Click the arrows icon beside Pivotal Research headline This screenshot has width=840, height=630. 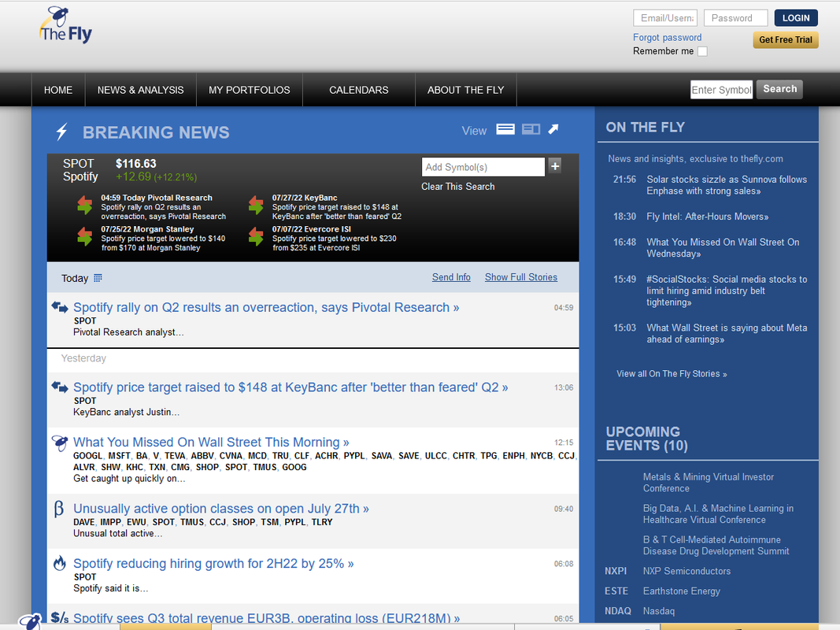click(x=60, y=307)
